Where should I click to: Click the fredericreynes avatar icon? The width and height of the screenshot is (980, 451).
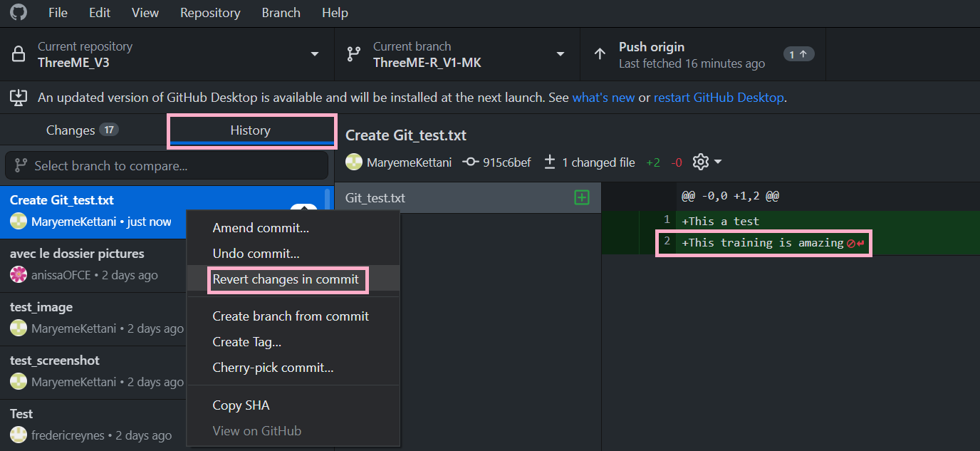click(x=19, y=435)
